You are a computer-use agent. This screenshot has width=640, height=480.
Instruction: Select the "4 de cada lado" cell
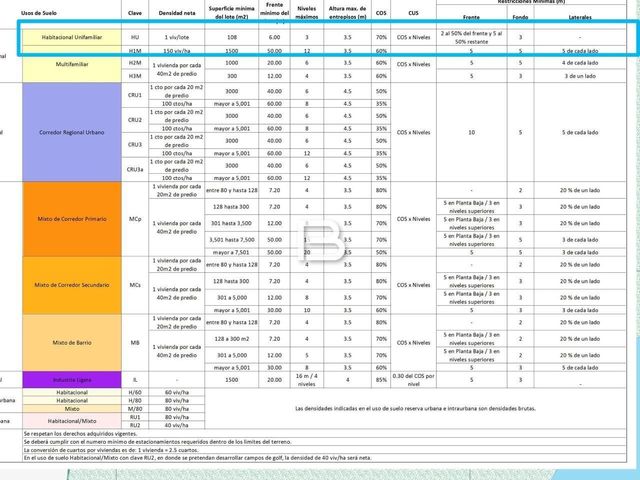(x=580, y=63)
